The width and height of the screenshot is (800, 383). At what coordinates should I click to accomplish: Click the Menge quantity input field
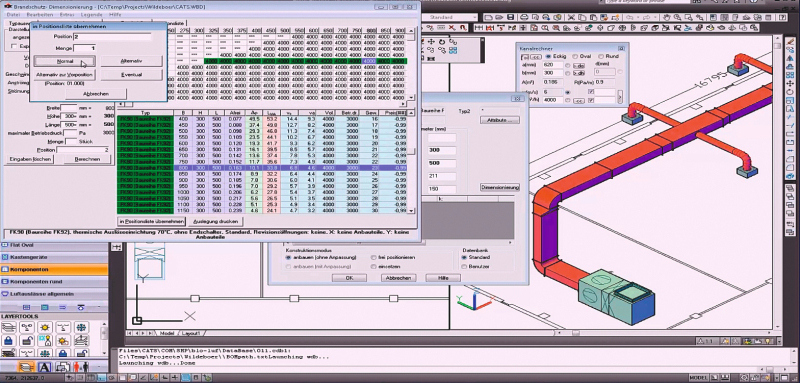(x=84, y=48)
